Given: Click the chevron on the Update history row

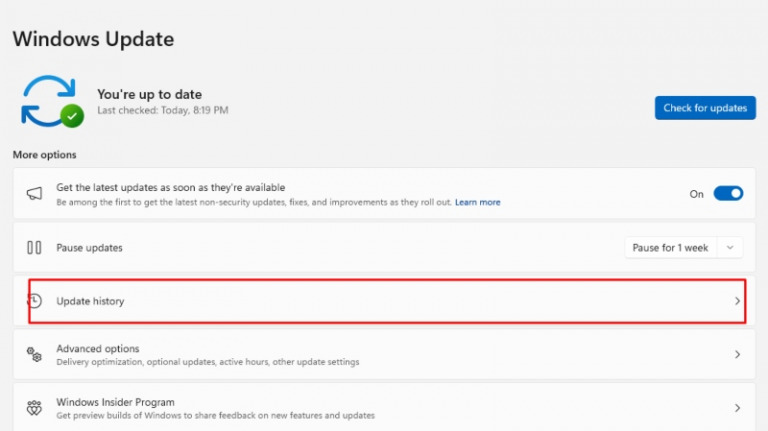Looking at the screenshot, I should click(737, 301).
